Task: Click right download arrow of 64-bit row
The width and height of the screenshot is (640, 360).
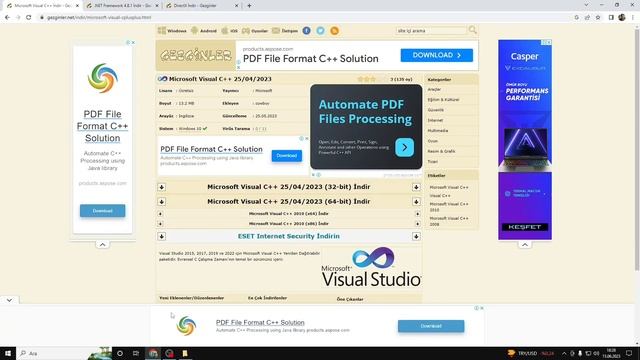Action: coord(416,202)
